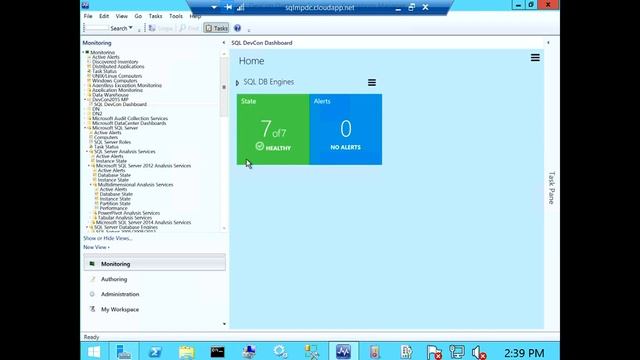Expand the SQL DB Engines section triangle
This screenshot has height=360, width=640.
[237, 83]
